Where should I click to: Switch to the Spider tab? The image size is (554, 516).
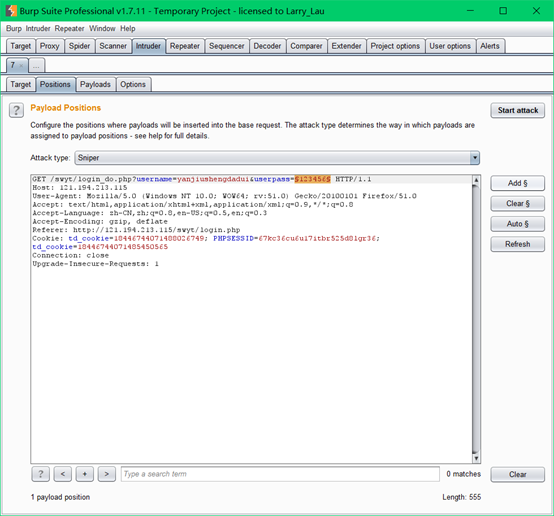tap(79, 46)
